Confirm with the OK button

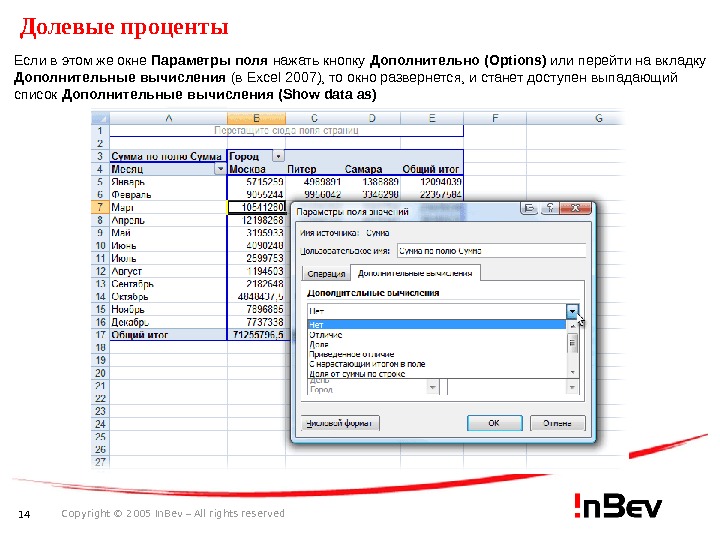(x=495, y=423)
